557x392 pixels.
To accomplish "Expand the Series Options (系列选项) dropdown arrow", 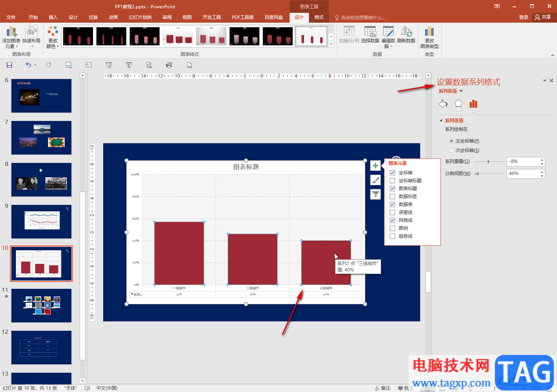I will tap(461, 91).
